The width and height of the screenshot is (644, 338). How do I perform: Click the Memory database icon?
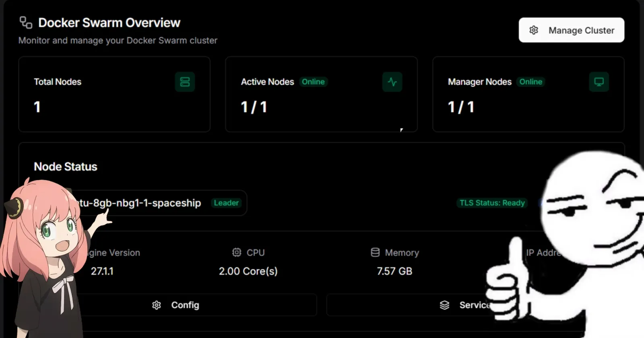pos(375,252)
